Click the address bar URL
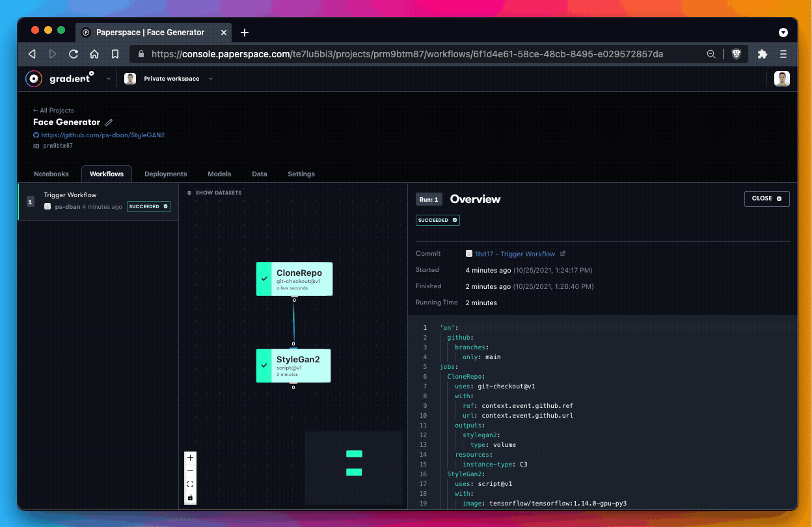Screen dimensions: 812x527 pos(407,54)
